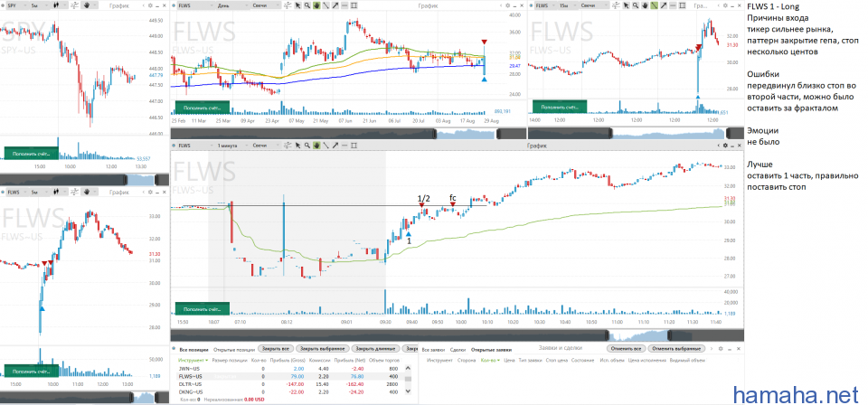Select the Открытые заявки tab

(491, 350)
